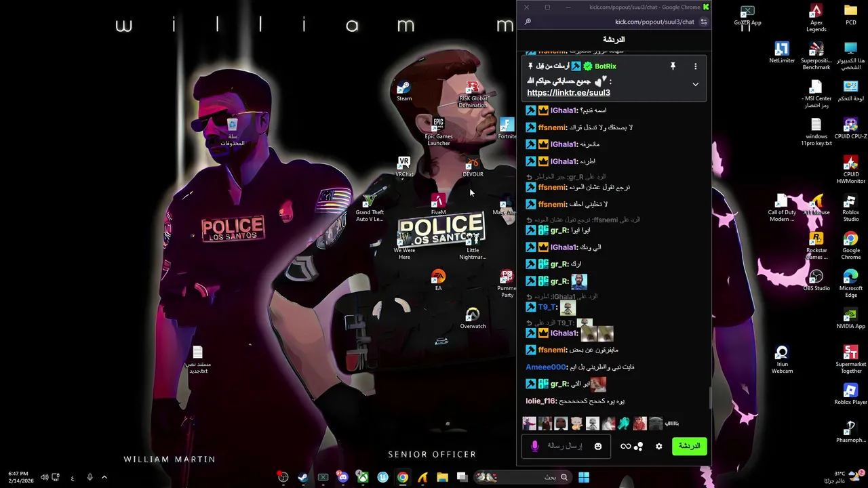Launch the OBS Studio desktop shortcut
The image size is (868, 488).
click(x=816, y=281)
